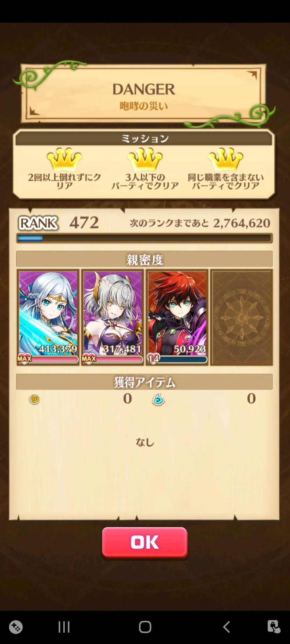Image resolution: width=290 pixels, height=644 pixels.
Task: Tap the 獲得アイテム section header
Action: [x=144, y=382]
